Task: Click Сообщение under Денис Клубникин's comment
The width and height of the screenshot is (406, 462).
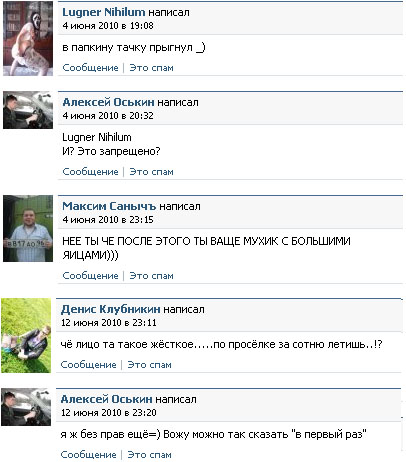Action: 88,365
